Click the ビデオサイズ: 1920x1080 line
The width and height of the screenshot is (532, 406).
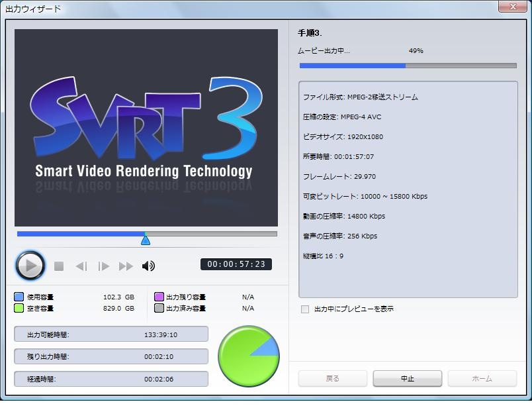tap(343, 137)
